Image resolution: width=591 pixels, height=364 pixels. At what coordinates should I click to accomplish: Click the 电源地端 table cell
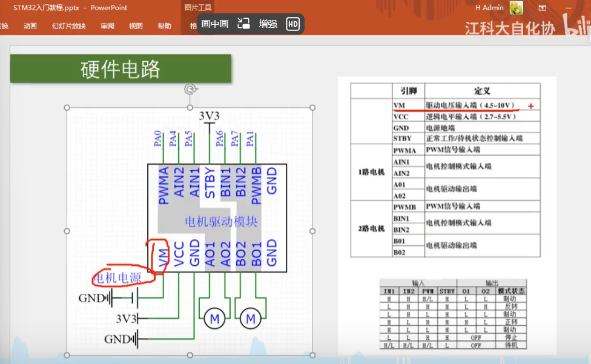tap(482, 128)
